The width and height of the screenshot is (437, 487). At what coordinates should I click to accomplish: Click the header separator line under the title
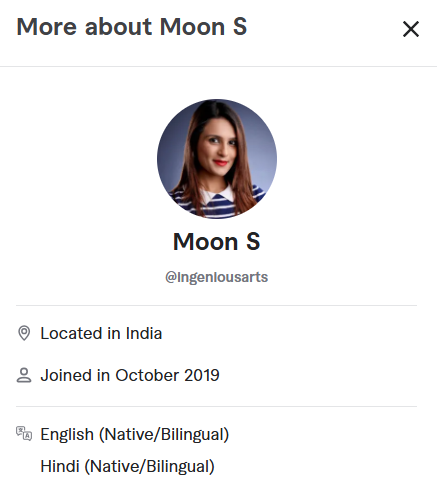[x=218, y=66]
